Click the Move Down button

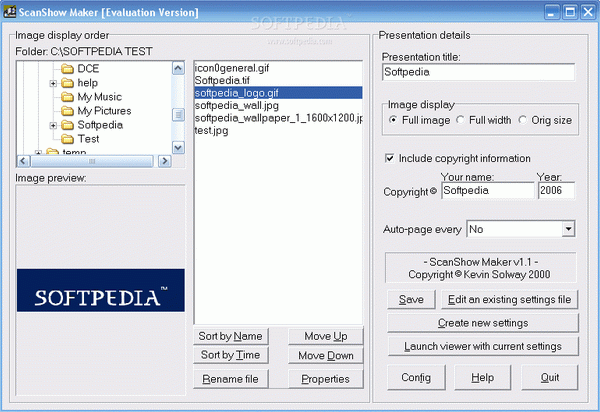click(x=326, y=356)
